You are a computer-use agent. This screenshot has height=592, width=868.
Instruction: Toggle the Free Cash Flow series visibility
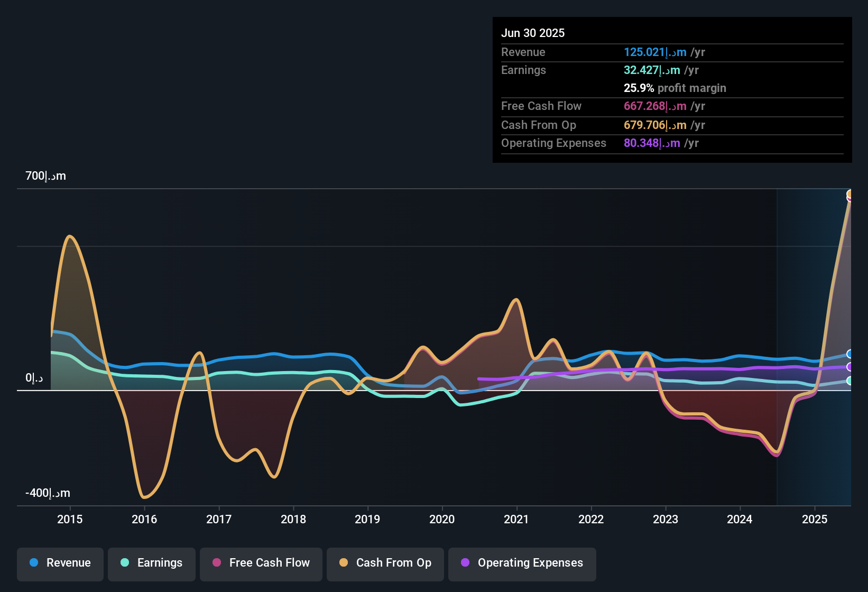[x=261, y=563]
